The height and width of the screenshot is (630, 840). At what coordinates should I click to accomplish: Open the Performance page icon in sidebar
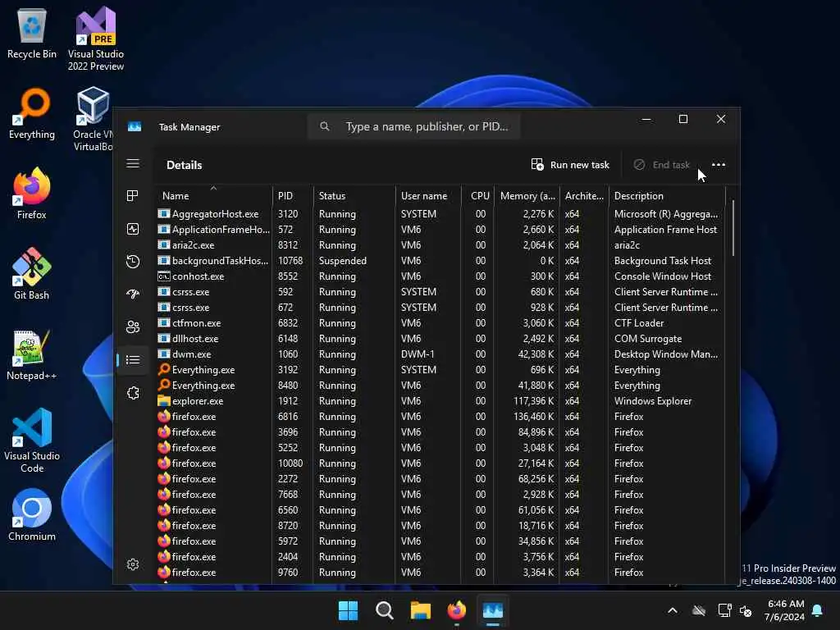coord(133,230)
